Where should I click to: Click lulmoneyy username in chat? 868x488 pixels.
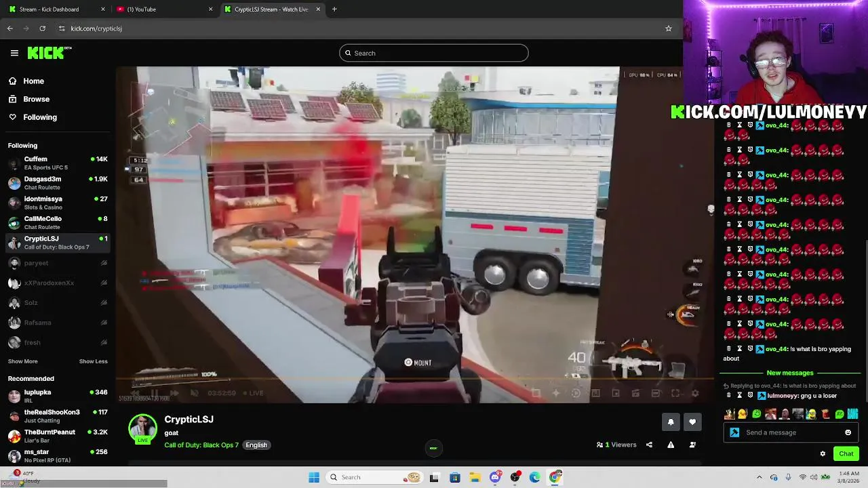(x=783, y=396)
